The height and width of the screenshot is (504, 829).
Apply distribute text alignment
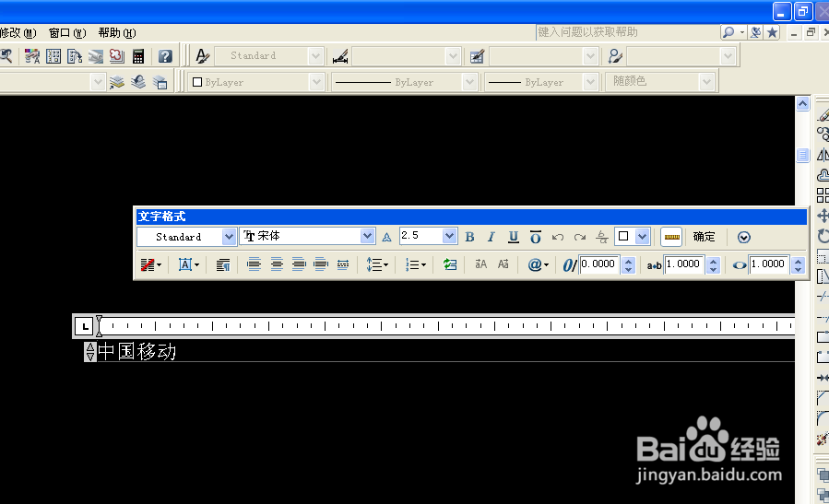tap(343, 264)
